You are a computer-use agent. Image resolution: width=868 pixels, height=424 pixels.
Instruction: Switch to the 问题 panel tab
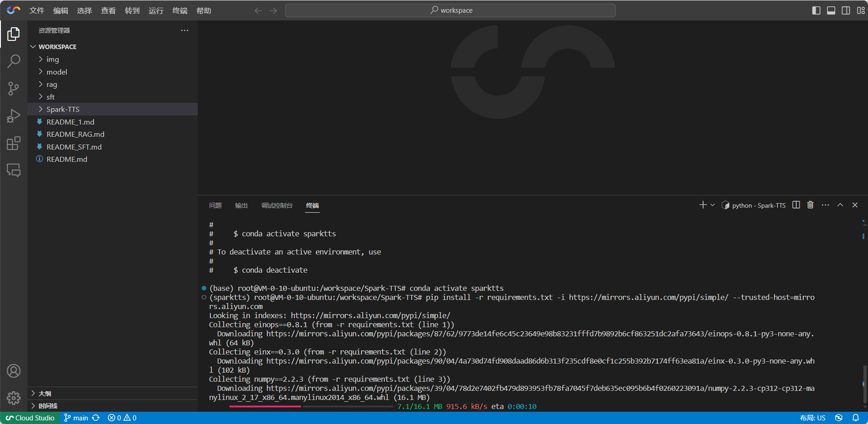[215, 205]
